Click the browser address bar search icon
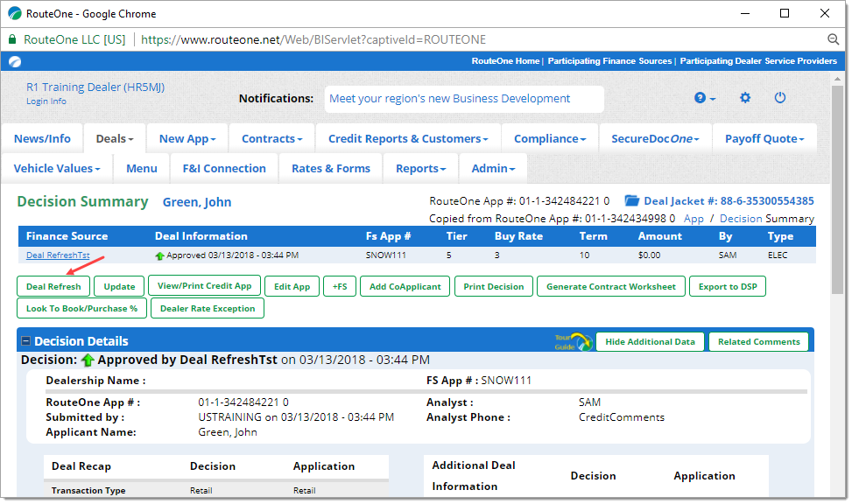Viewport: 852px width, 504px height. click(x=833, y=39)
